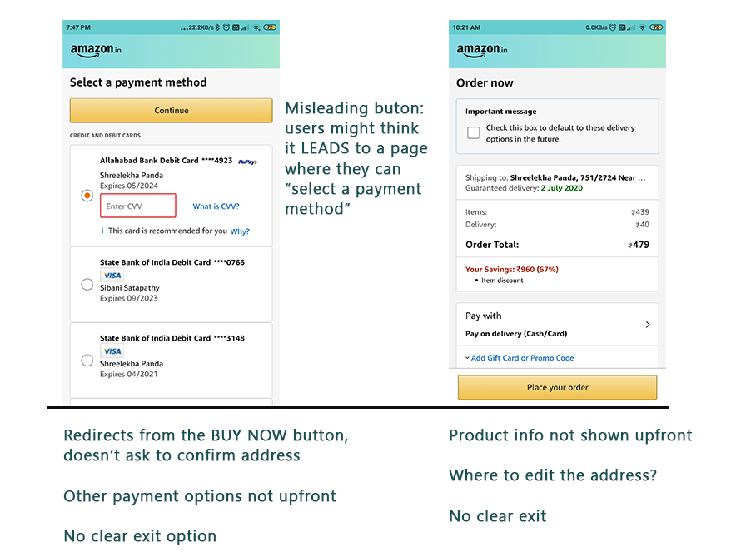This screenshot has width=756, height=557.
Task: Expand Add Gift Card or Promo Code
Action: (520, 358)
